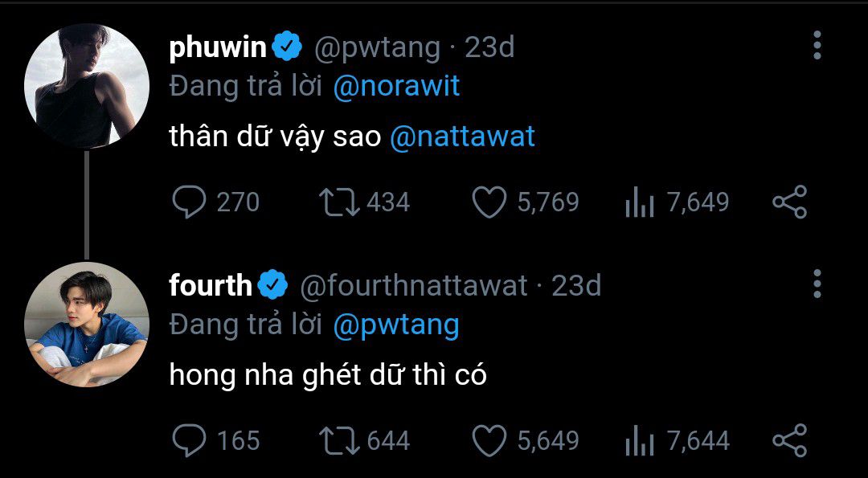The image size is (868, 478).
Task: View analytics for fourth's tweet
Action: (641, 441)
